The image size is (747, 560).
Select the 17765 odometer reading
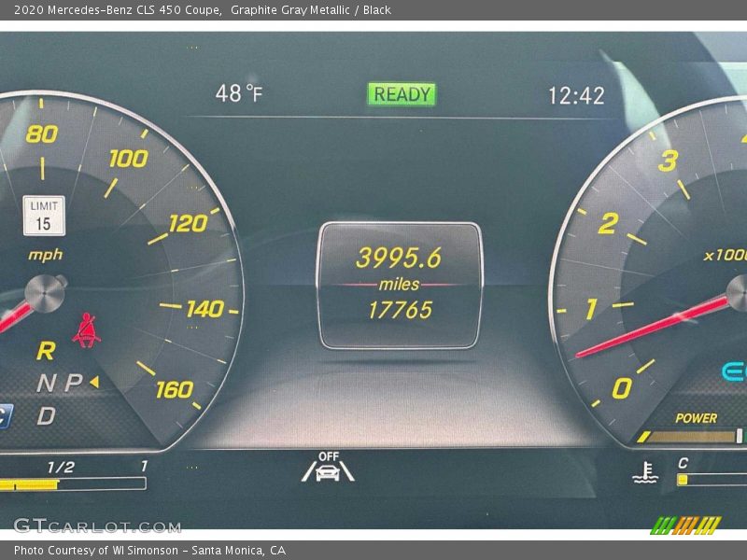[x=401, y=310]
